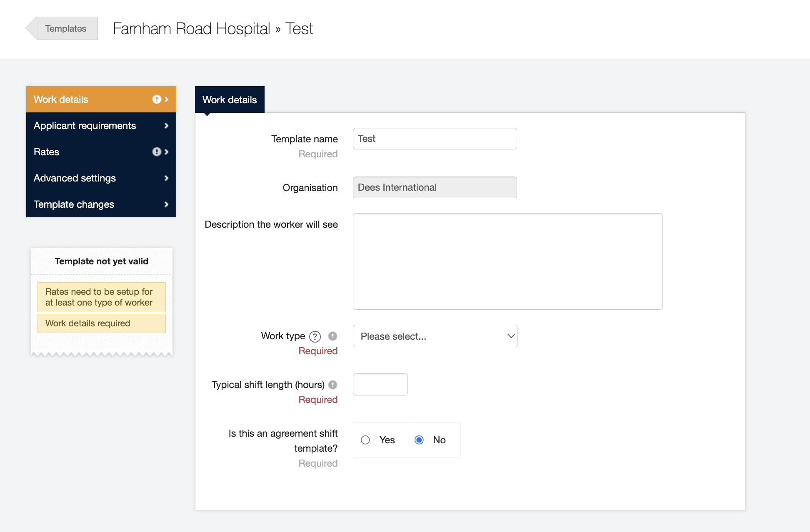The image size is (810, 532).
Task: Select the Work details tab header
Action: (230, 99)
